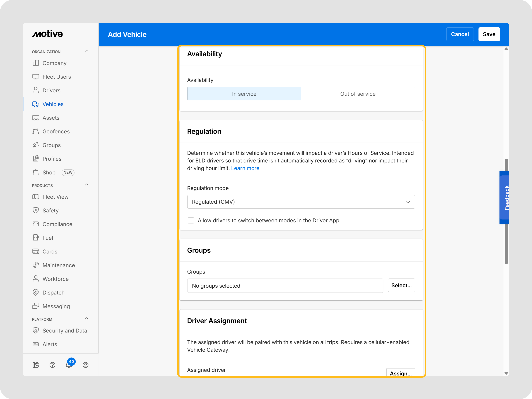Click the Dispatch icon in sidebar
The width and height of the screenshot is (532, 399).
(36, 292)
